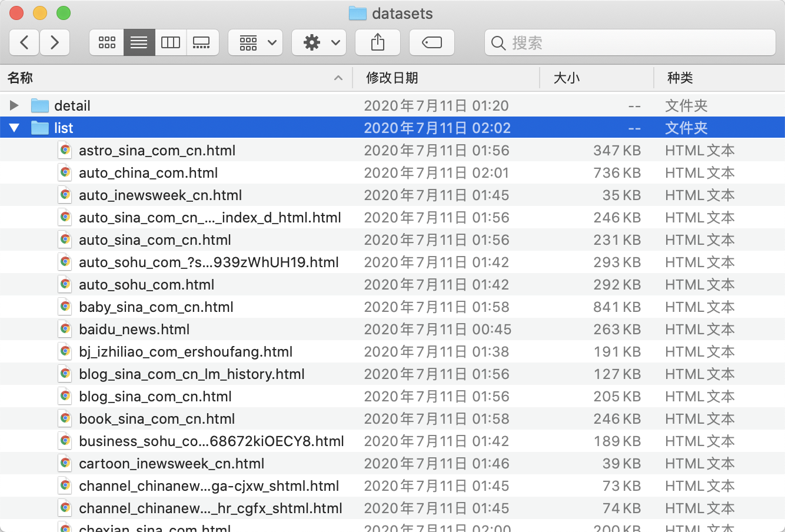Select file channel_chinanew..._hr_cgfx_shtml.html
This screenshot has height=532, width=785.
point(211,508)
